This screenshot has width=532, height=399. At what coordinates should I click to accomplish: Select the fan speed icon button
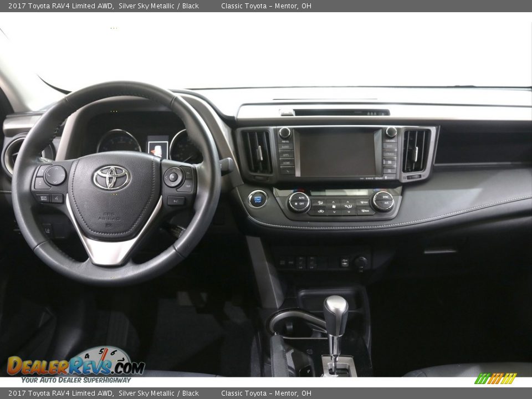(334, 206)
